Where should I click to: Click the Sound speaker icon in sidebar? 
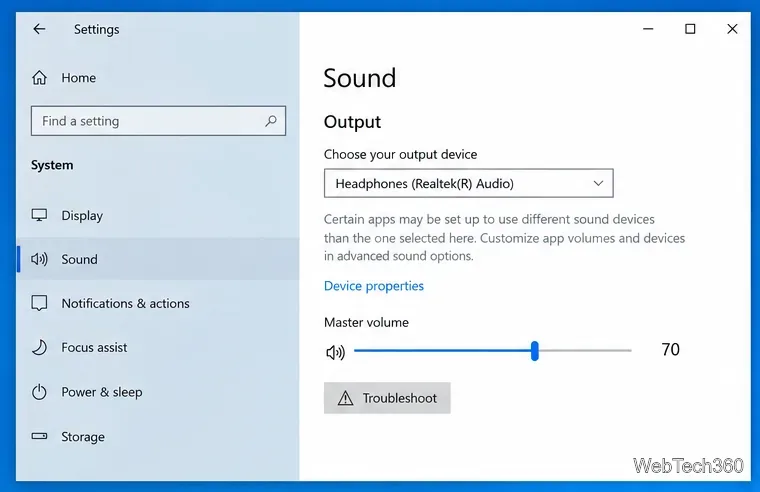click(x=39, y=259)
